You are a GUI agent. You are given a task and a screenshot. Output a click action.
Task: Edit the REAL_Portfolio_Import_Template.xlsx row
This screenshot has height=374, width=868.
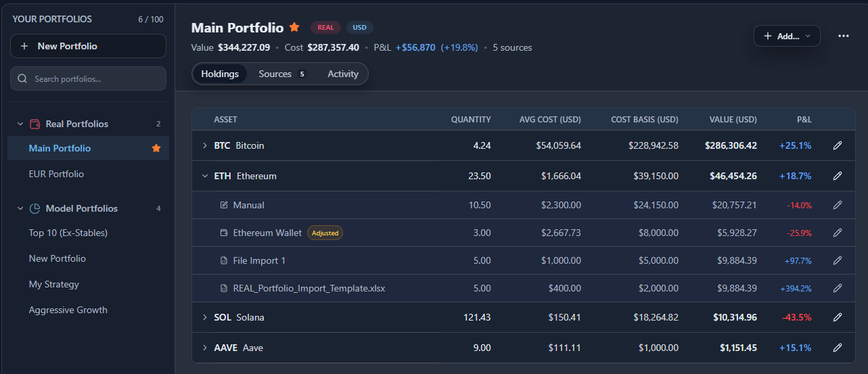tap(837, 288)
